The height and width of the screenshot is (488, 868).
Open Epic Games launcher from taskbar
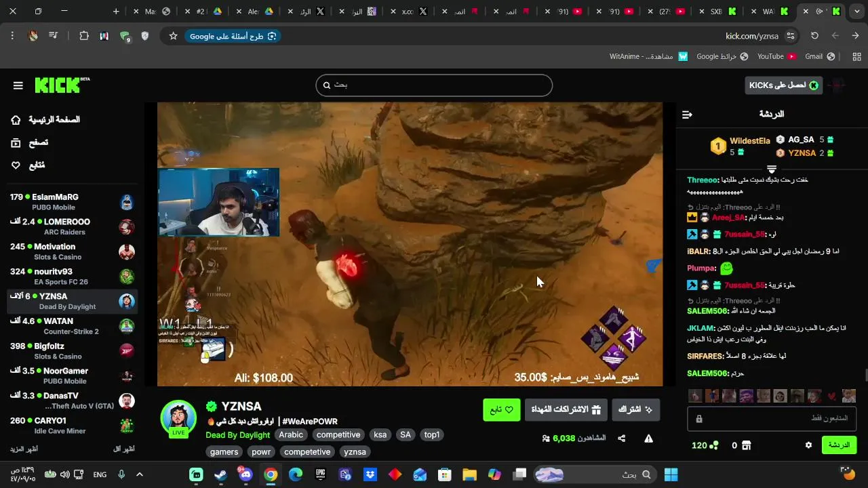(320, 474)
